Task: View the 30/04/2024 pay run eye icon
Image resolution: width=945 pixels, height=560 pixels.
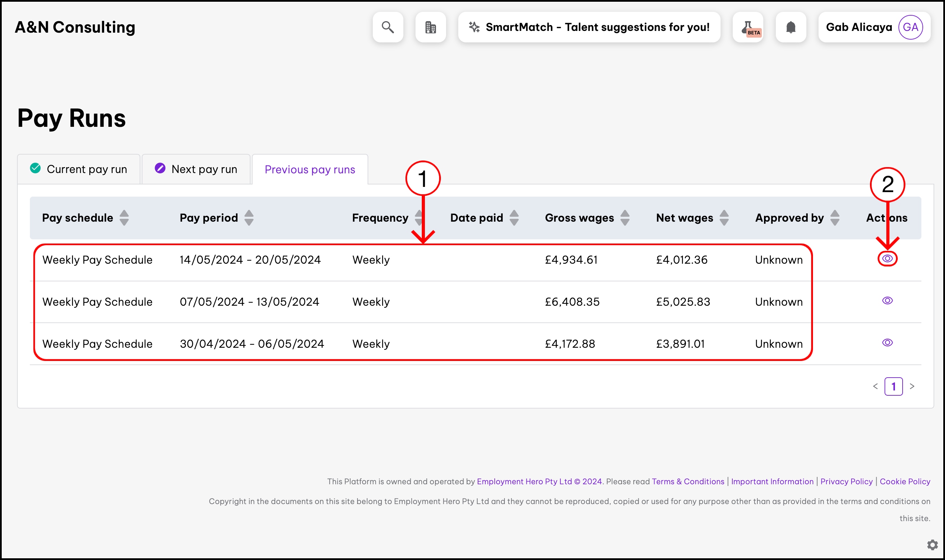Action: tap(887, 342)
